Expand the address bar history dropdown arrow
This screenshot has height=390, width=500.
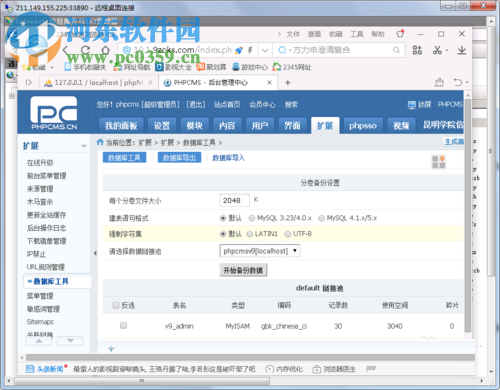[x=265, y=50]
